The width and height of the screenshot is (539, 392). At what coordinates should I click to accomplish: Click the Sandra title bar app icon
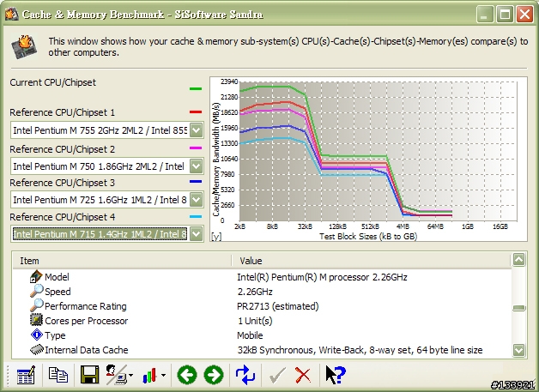click(12, 15)
